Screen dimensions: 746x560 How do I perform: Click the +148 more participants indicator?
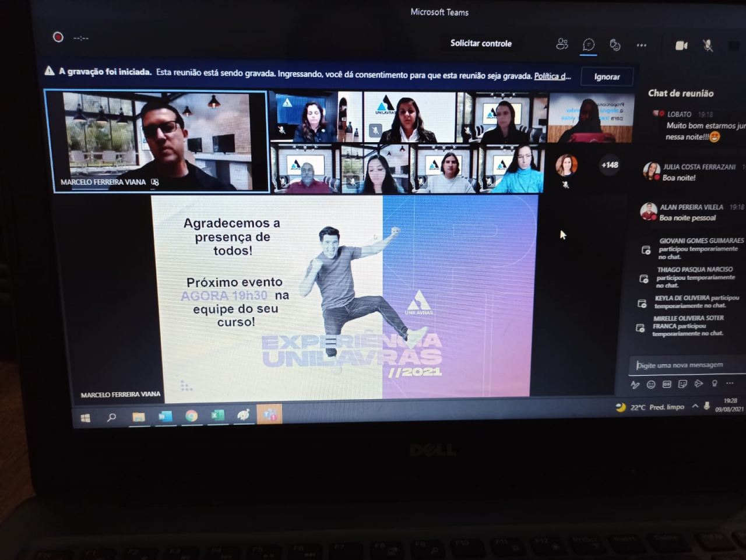coord(610,165)
